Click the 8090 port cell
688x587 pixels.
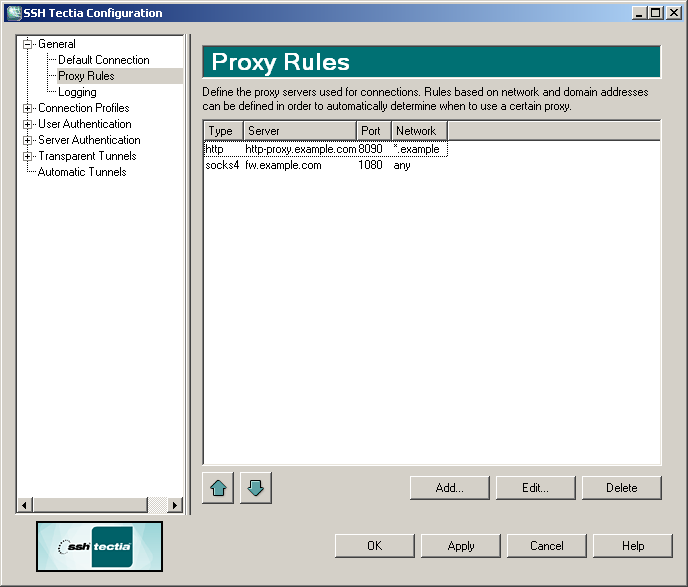point(370,149)
